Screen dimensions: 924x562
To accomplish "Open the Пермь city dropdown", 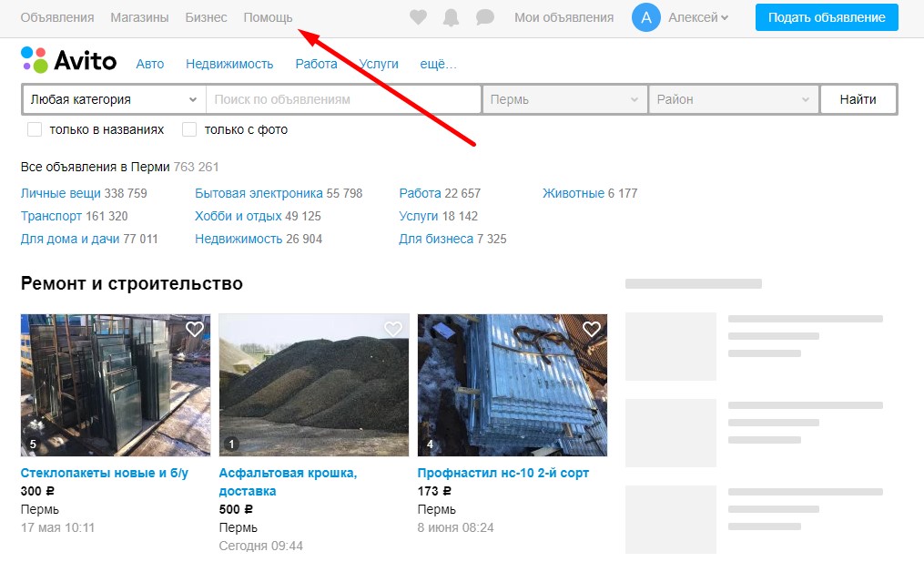I will (564, 99).
